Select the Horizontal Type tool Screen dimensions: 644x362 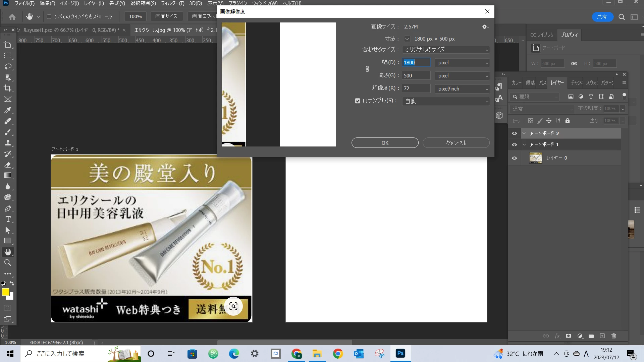tap(8, 219)
